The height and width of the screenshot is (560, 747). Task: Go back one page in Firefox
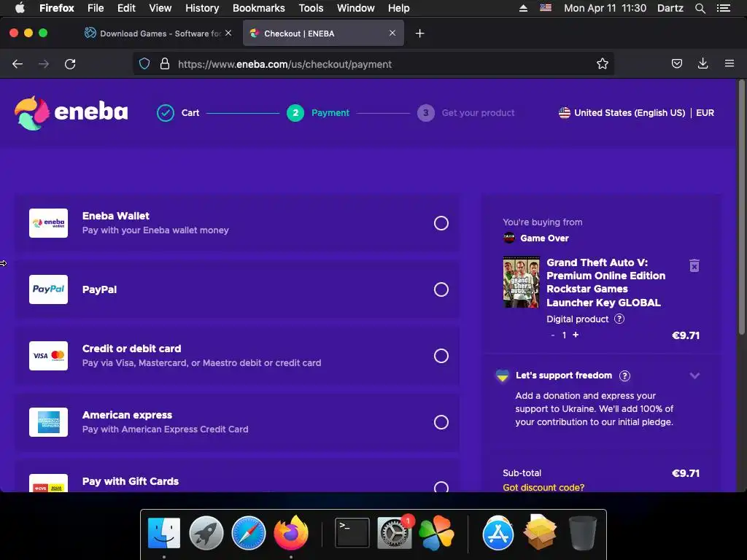pos(18,64)
